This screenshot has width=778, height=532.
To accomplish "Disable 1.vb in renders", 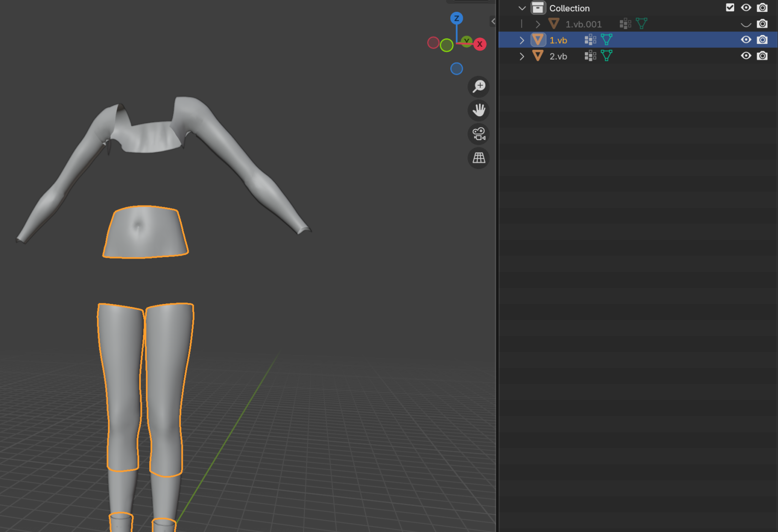I will pos(762,40).
